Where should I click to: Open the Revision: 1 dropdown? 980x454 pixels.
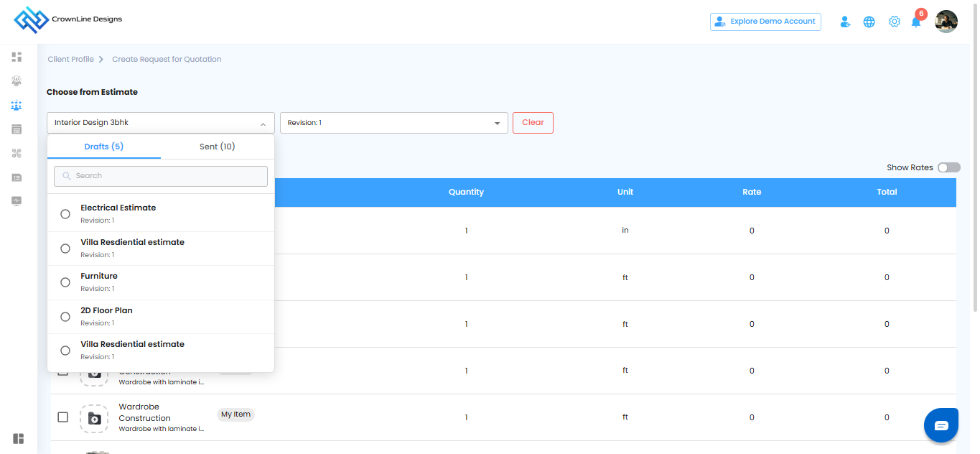click(393, 123)
